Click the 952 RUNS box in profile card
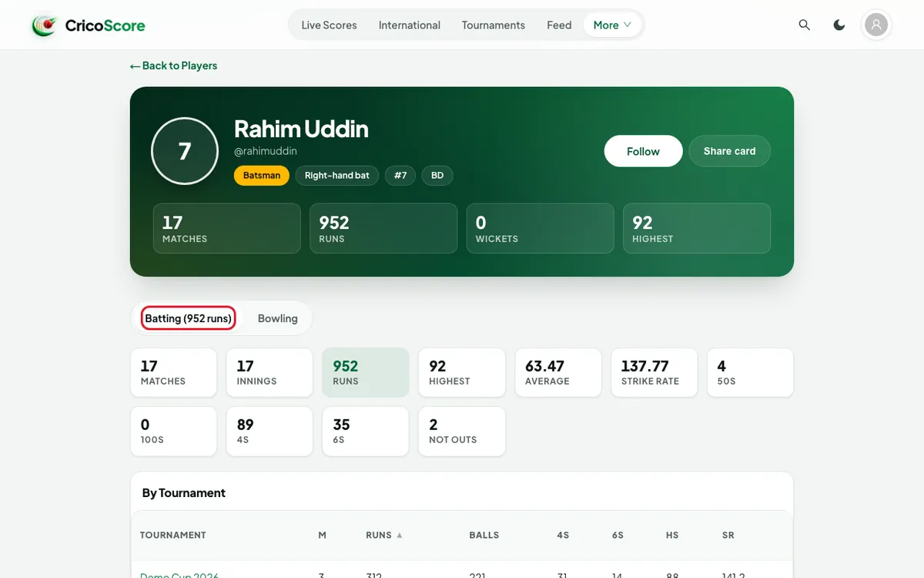This screenshot has width=924, height=578. click(x=383, y=228)
